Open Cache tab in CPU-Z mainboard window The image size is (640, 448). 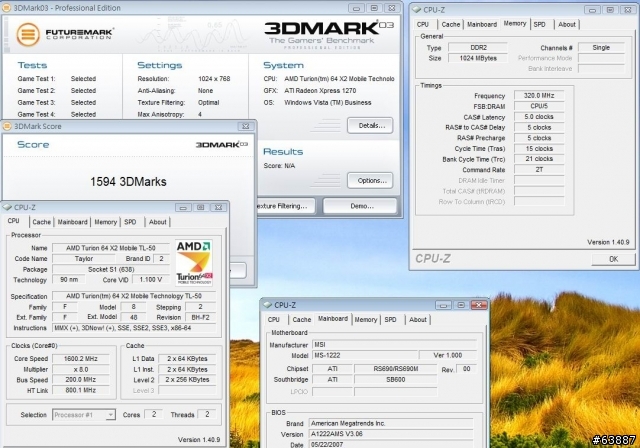tap(302, 319)
